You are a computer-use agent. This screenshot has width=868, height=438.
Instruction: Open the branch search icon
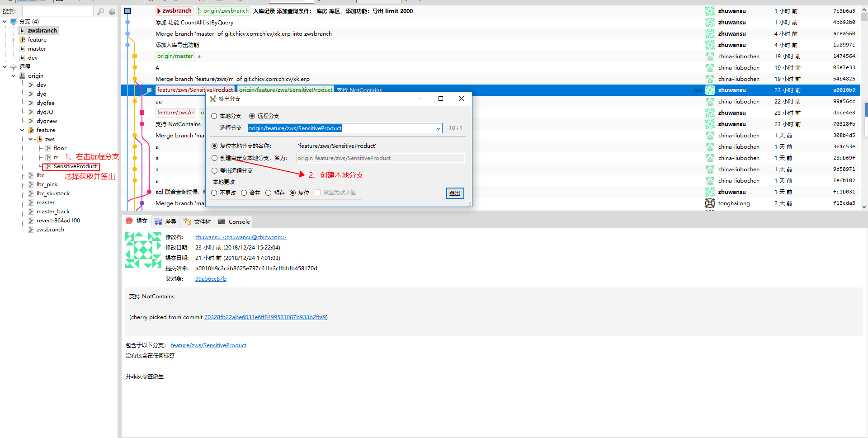[x=100, y=11]
